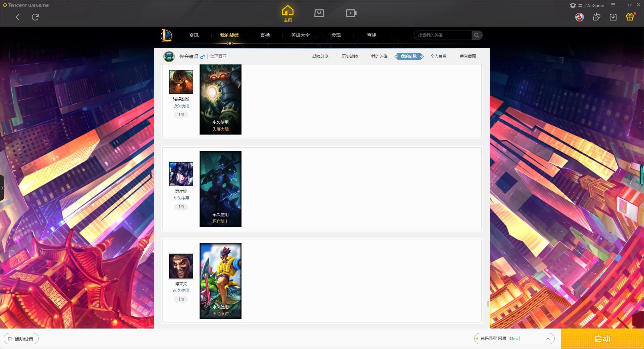The width and height of the screenshot is (644, 349).
Task: Switch to the 资讯 tab
Action: point(194,35)
